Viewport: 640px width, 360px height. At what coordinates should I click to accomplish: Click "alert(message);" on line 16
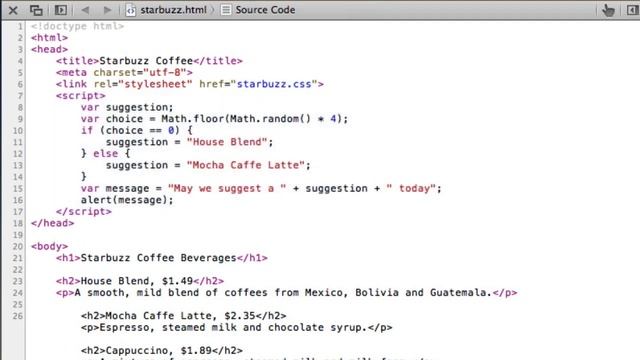[x=127, y=200]
